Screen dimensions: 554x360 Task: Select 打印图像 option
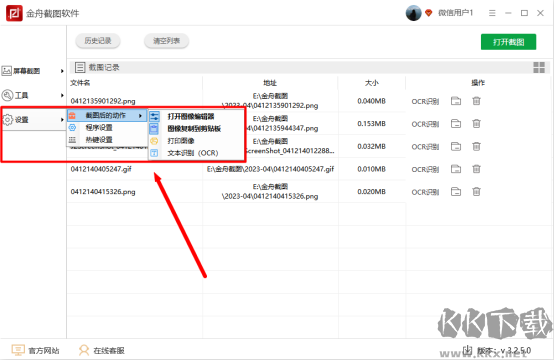pos(196,141)
